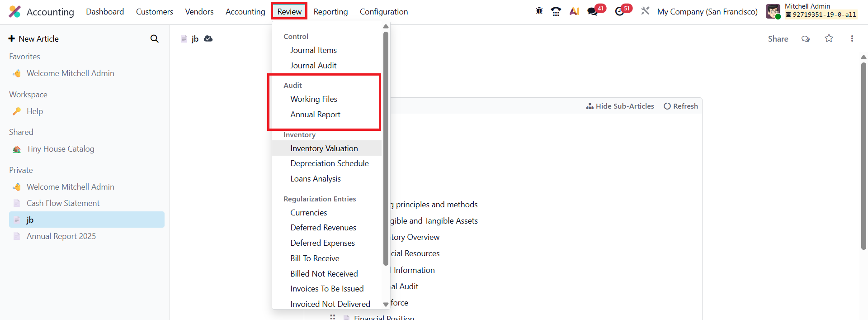
Task: Select Inventory Valuation from the Review menu
Action: tap(324, 148)
